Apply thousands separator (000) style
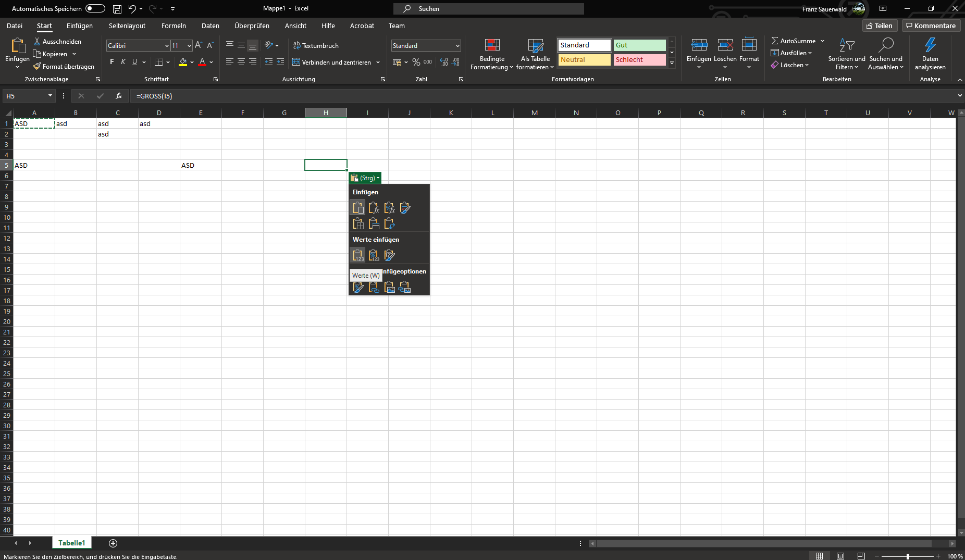The height and width of the screenshot is (560, 965). 428,62
